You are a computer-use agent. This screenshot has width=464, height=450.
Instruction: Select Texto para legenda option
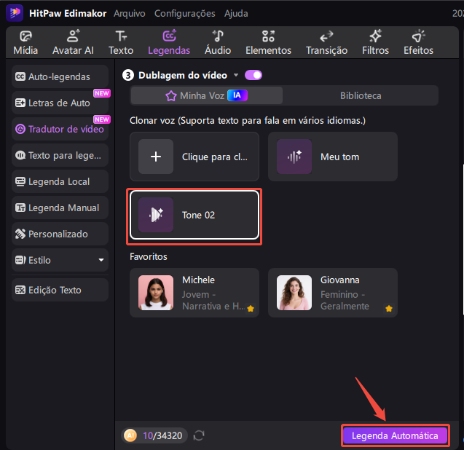point(60,155)
